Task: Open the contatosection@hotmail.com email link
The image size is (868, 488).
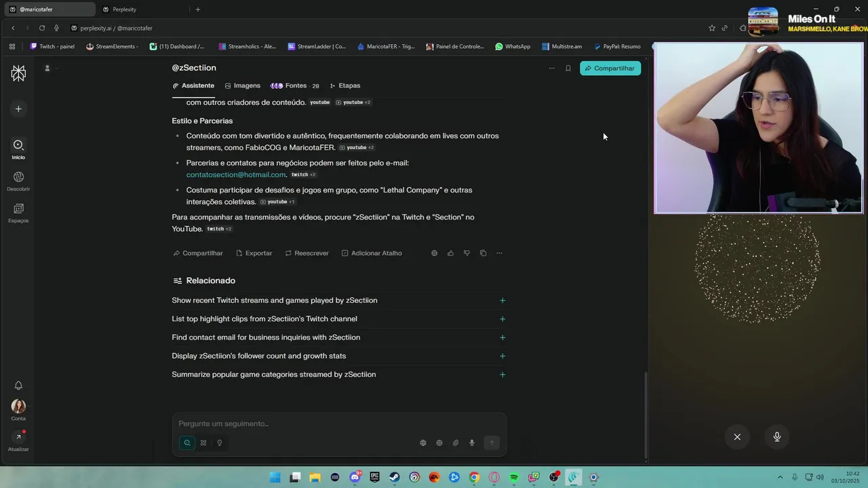Action: point(236,175)
